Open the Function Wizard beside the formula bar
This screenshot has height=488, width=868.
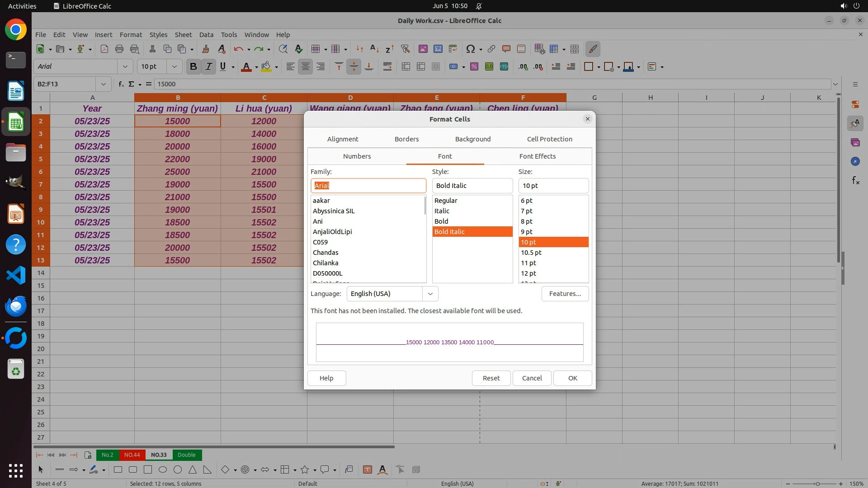[121, 84]
